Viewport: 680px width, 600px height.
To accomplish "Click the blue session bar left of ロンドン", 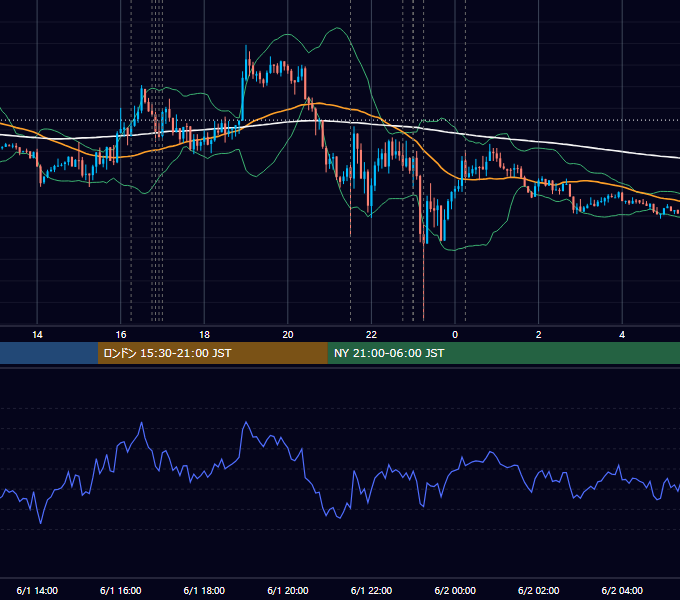I will click(49, 353).
